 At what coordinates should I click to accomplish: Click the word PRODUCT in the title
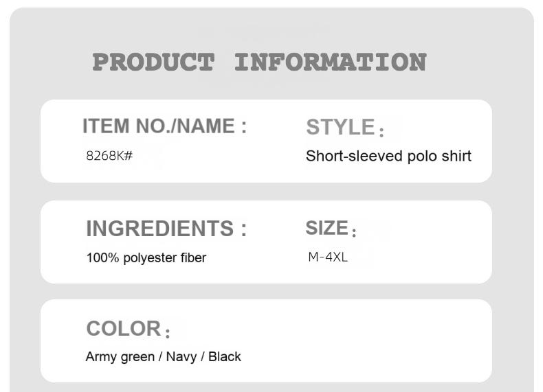pyautogui.click(x=153, y=62)
